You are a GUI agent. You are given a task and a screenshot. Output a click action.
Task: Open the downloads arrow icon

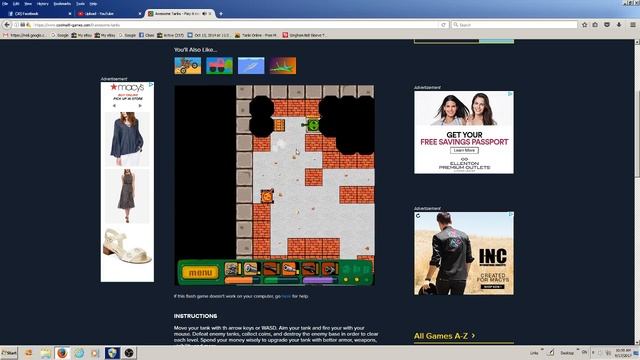[619, 25]
